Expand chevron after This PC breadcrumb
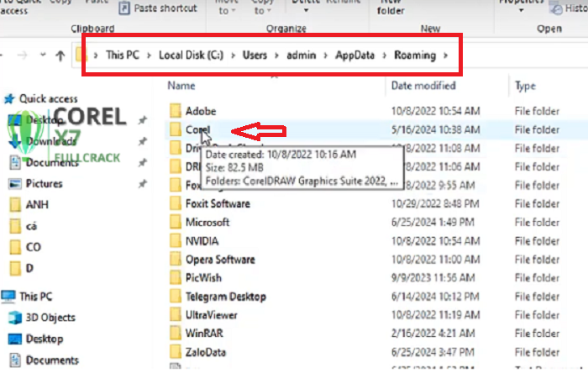This screenshot has height=379, width=588. (149, 55)
